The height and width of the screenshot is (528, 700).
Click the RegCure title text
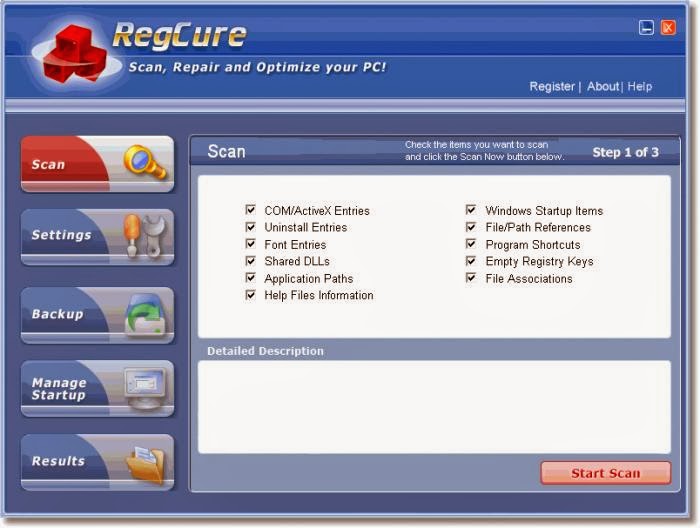179,34
